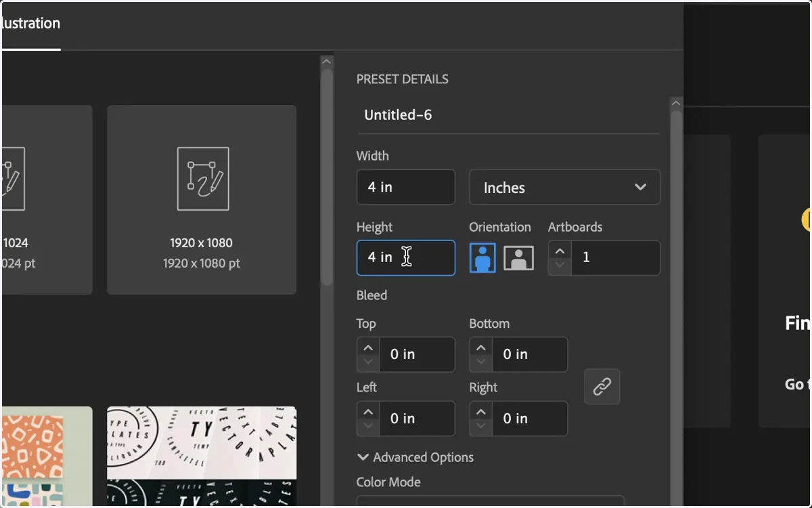Screen dimensions: 812x508
Task: Open the Color Mode dropdown
Action: (x=491, y=501)
